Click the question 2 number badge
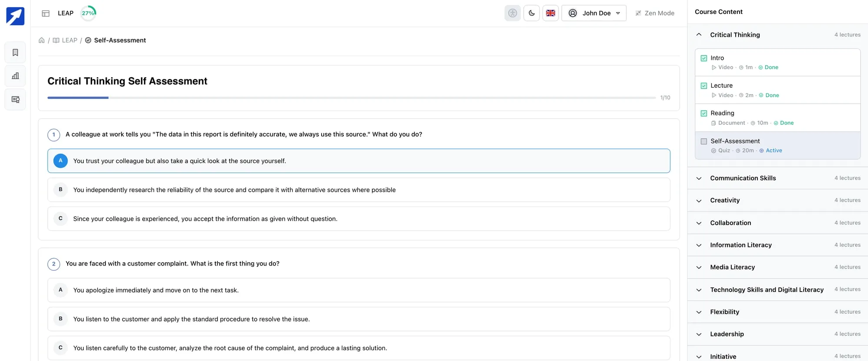868x361 pixels. (54, 264)
